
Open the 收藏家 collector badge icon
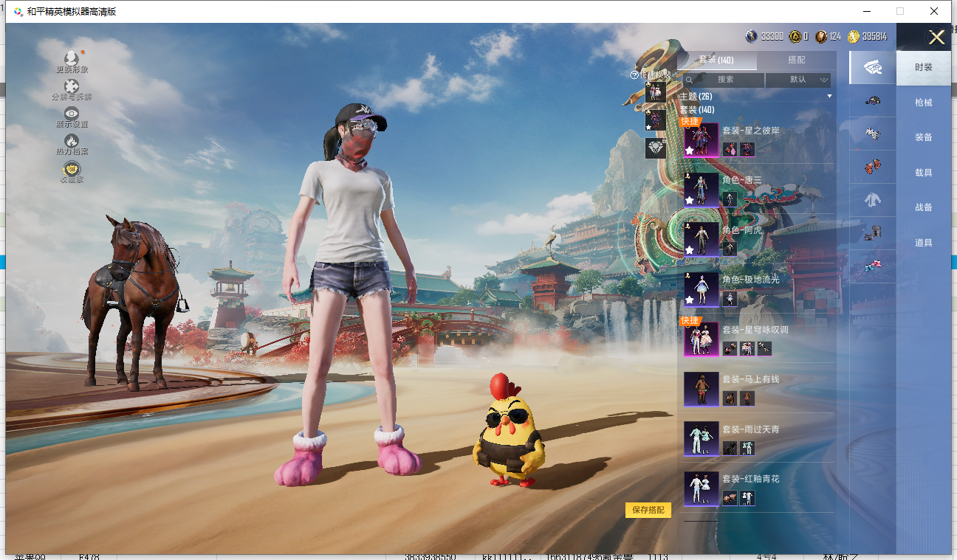72,168
